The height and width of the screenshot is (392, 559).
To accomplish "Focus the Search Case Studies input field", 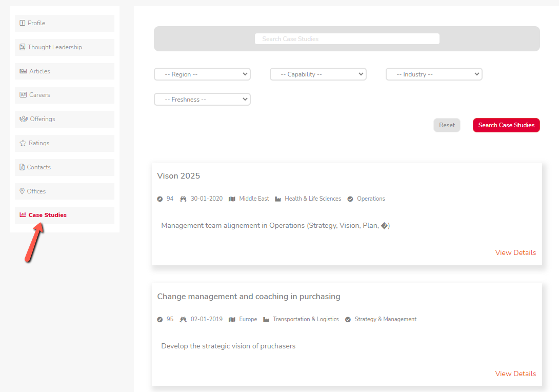I will pos(347,39).
